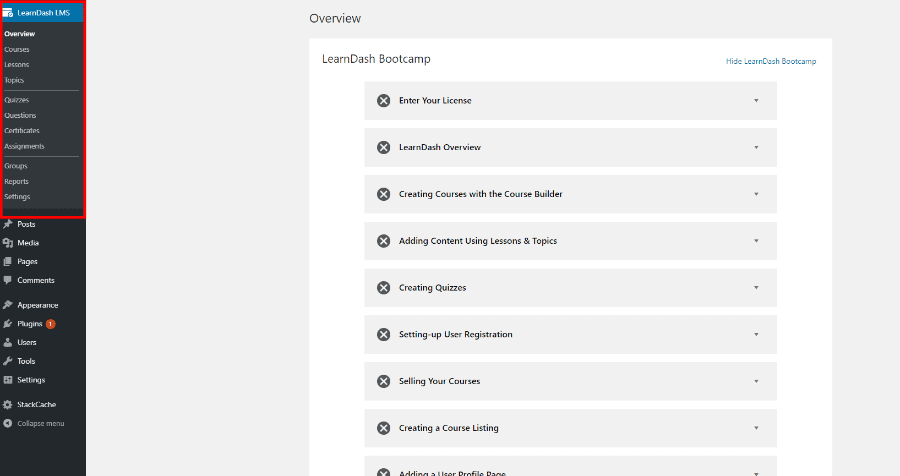Click the Appearance paintbrush icon
Viewport: 900px width, 476px height.
pos(7,305)
